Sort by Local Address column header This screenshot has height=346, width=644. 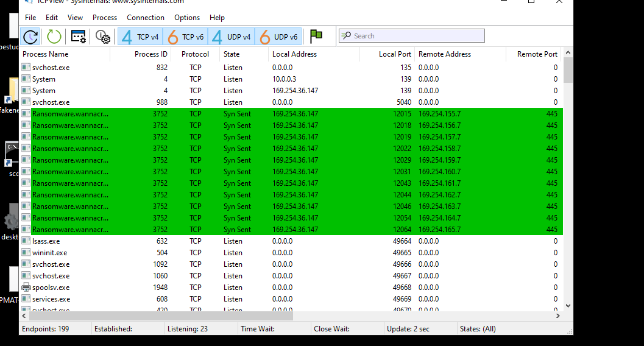click(x=314, y=54)
